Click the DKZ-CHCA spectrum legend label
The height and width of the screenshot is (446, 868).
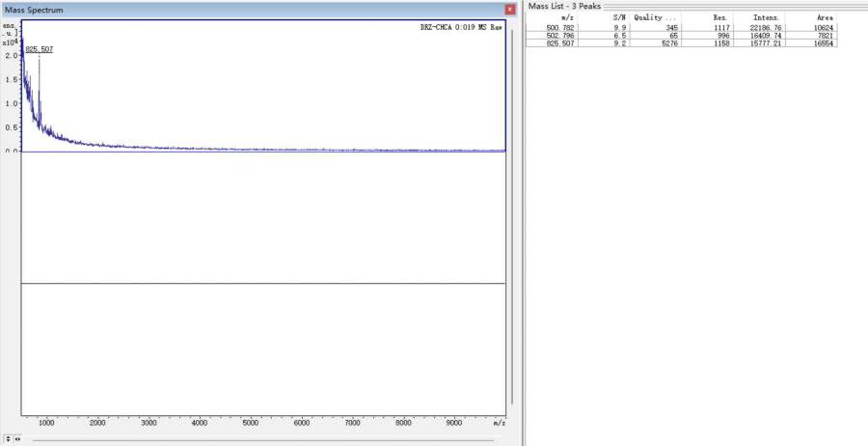pyautogui.click(x=454, y=27)
